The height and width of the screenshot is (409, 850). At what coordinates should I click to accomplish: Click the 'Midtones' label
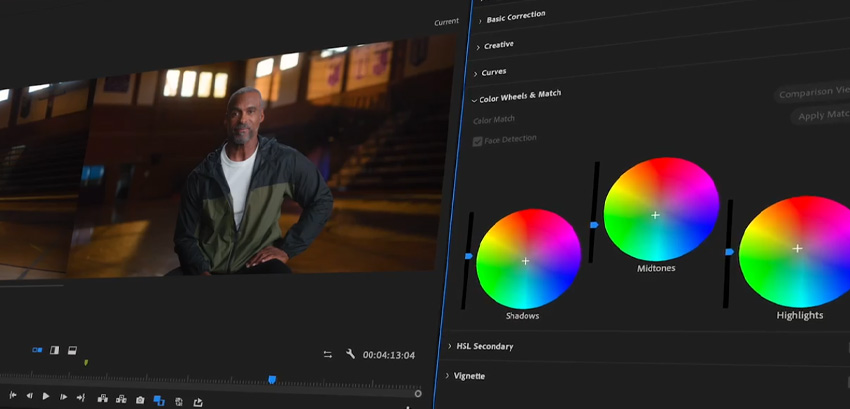pyautogui.click(x=656, y=268)
